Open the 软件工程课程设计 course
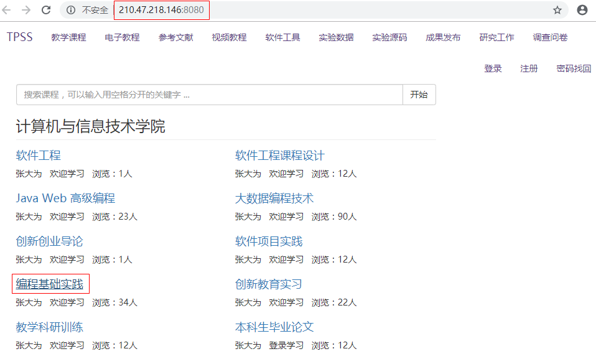The height and width of the screenshot is (364, 596). click(x=280, y=155)
